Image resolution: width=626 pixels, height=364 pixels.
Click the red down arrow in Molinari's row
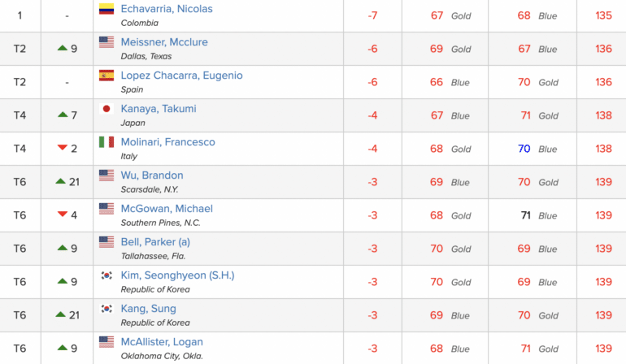pos(63,148)
